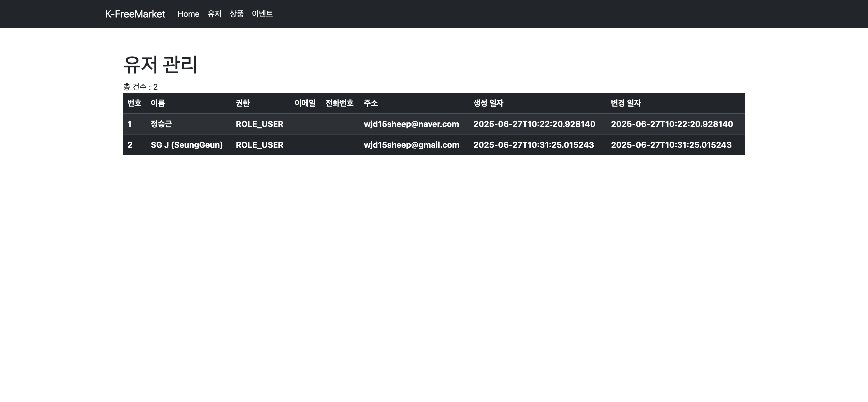This screenshot has width=868, height=402.
Task: Click ROLE_USER cell in row 2
Action: tap(259, 145)
